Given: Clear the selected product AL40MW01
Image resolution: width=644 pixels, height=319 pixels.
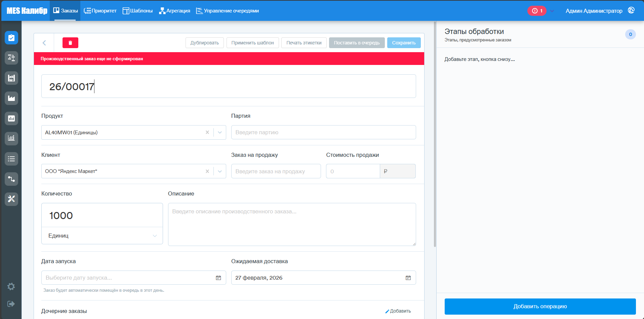Looking at the screenshot, I should tap(207, 132).
